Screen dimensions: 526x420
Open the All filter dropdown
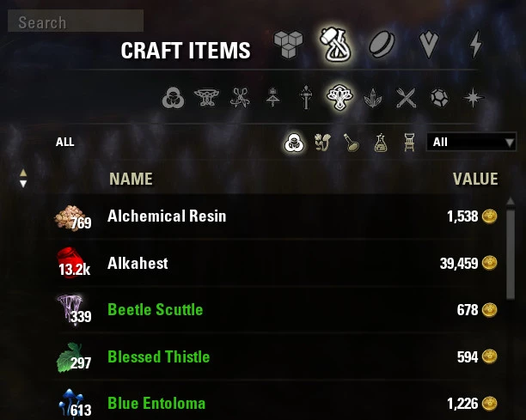point(471,142)
